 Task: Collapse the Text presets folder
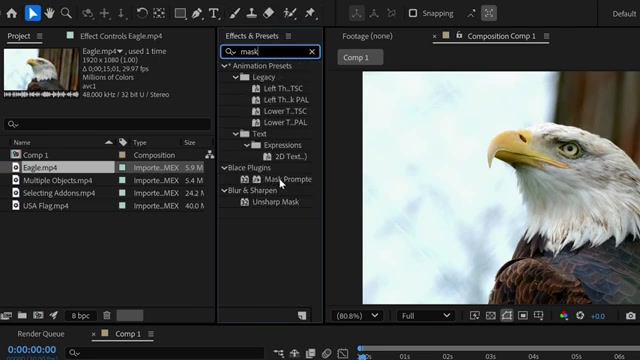(x=236, y=134)
